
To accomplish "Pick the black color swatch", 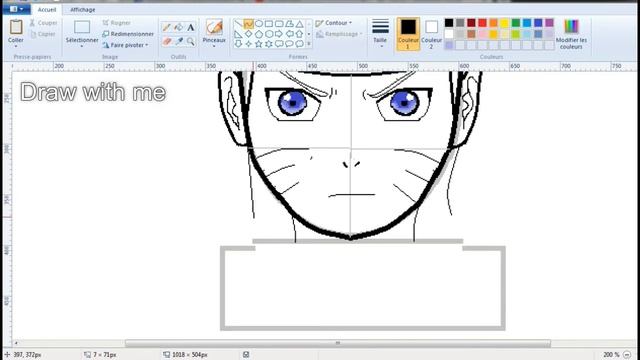I will click(449, 22).
